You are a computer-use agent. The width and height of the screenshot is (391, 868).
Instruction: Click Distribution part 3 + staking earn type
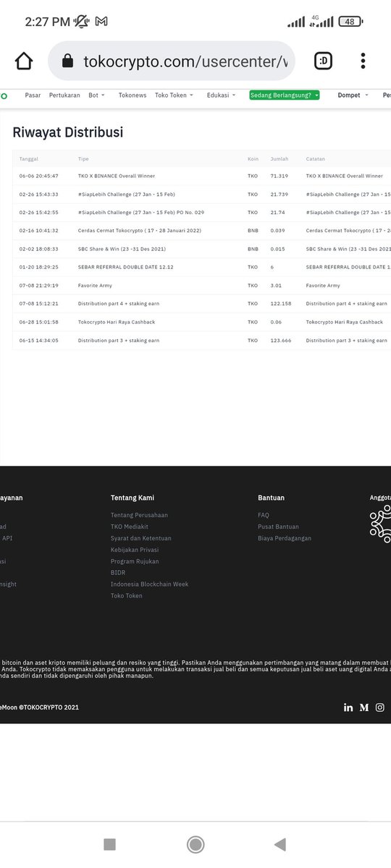pos(119,340)
